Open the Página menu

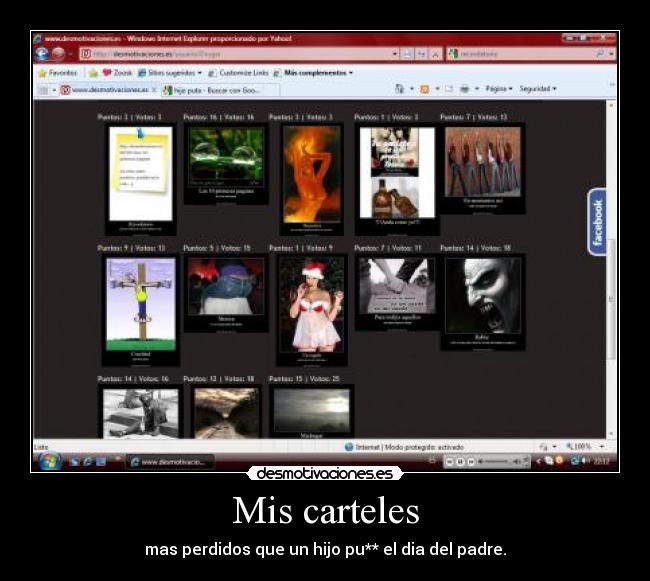[x=499, y=89]
